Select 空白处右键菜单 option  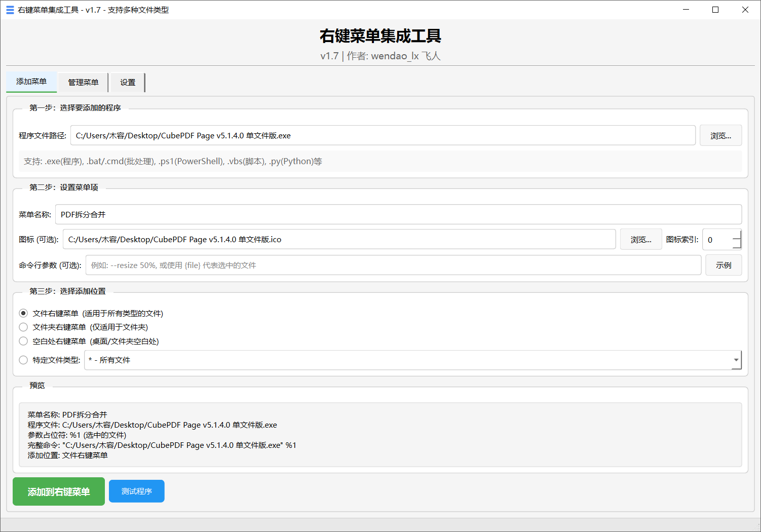coord(23,340)
